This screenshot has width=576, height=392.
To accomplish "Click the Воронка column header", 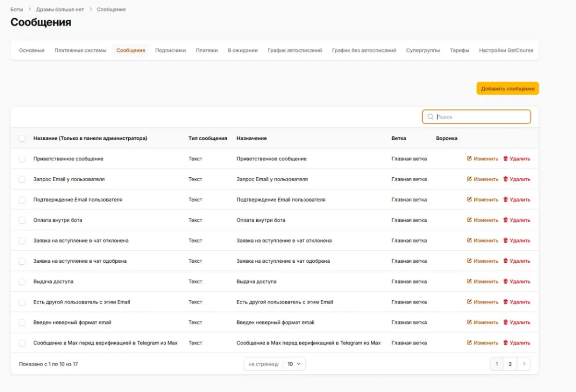I will point(446,138).
